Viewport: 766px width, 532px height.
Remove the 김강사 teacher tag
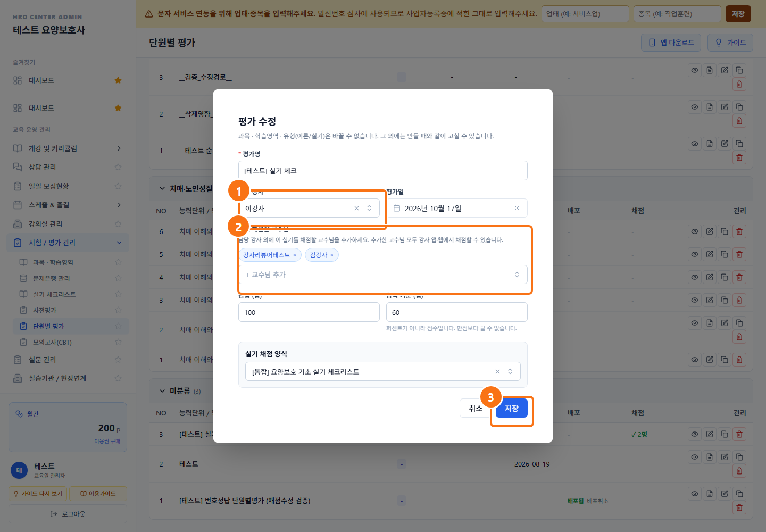coord(331,255)
